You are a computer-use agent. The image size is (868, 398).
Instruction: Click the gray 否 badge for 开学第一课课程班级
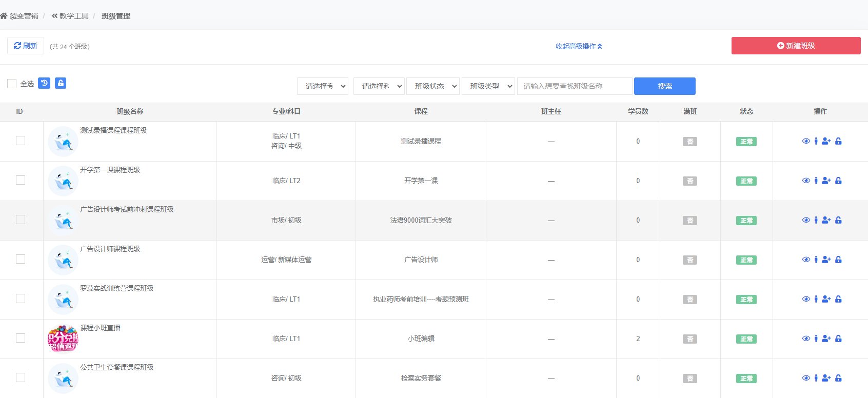coord(690,181)
